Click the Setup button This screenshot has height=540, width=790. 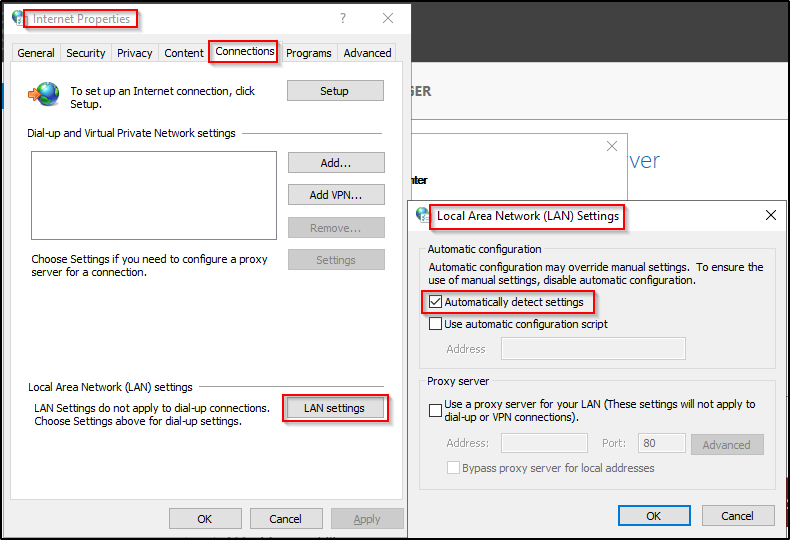click(x=335, y=91)
